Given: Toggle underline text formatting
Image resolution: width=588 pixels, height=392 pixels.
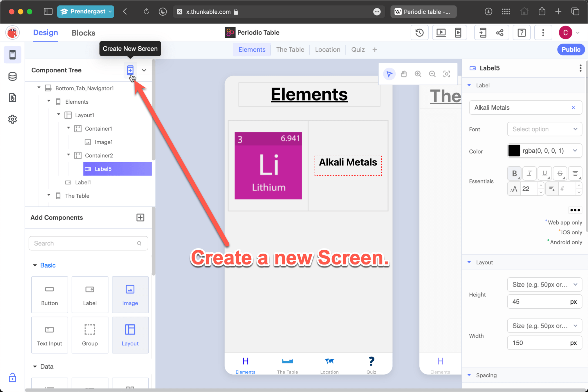Looking at the screenshot, I should (x=544, y=173).
